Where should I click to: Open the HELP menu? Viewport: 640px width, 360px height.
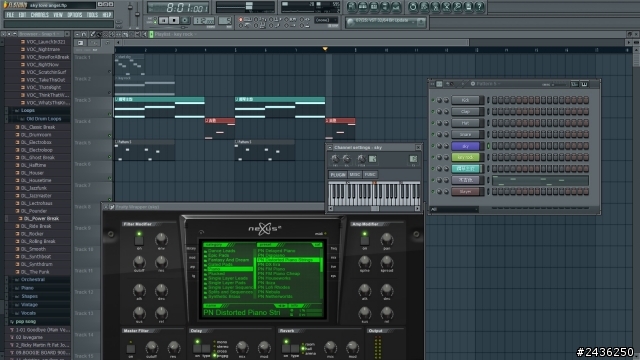coord(107,15)
